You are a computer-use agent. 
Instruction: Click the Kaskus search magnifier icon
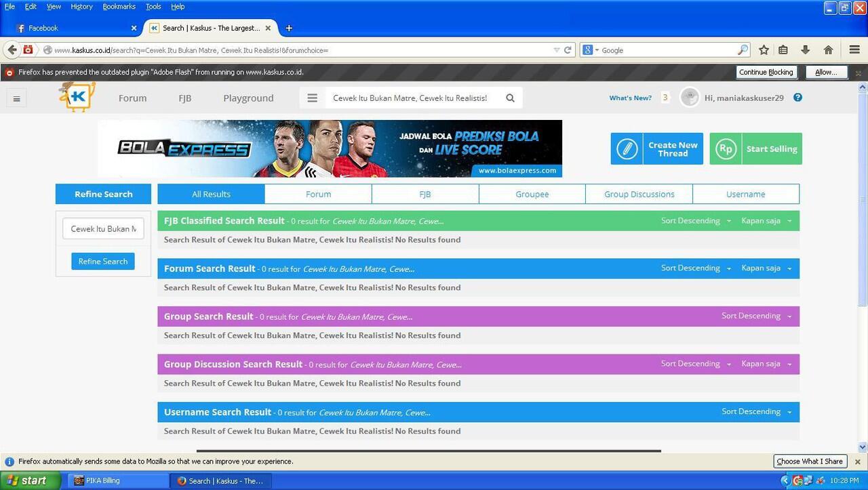[x=510, y=98]
